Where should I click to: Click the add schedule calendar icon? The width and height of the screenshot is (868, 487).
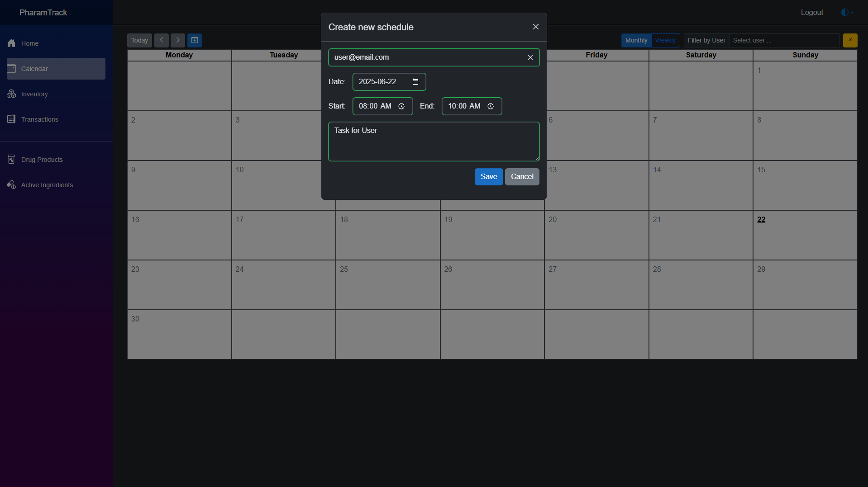(x=195, y=40)
